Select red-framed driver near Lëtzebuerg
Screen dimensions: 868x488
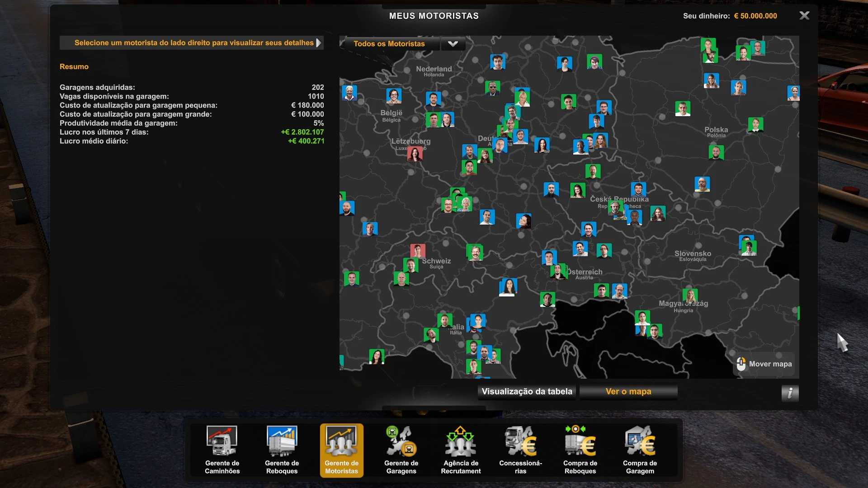tap(415, 154)
